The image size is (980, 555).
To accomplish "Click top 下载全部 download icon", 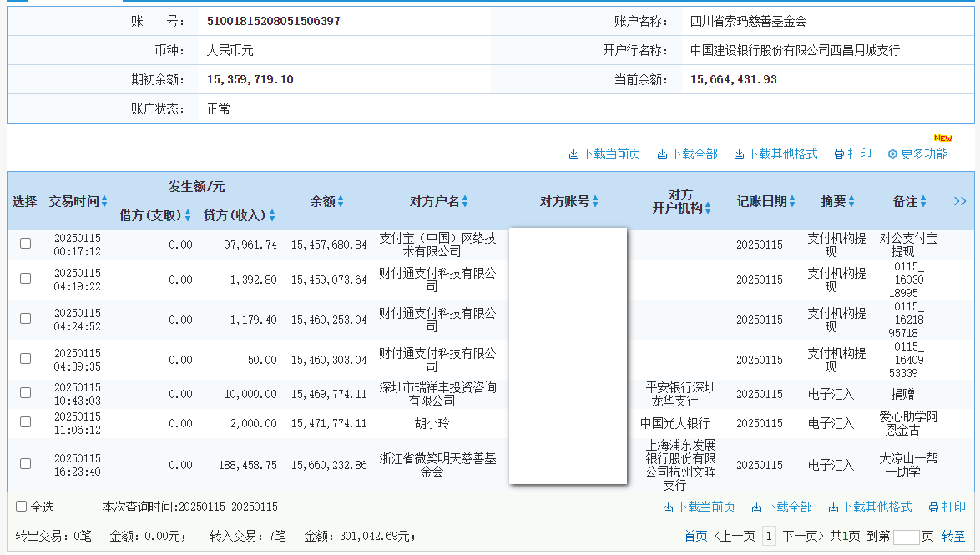I will coord(662,154).
